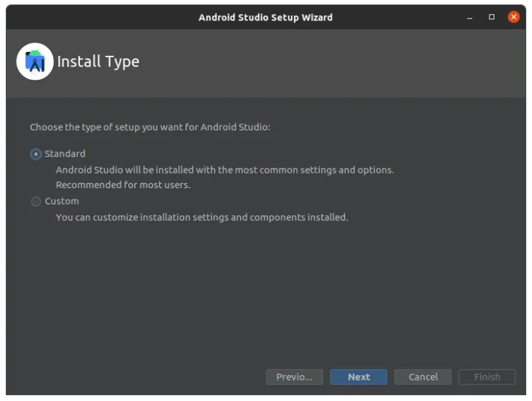532x401 pixels.
Task: Click the empty title bar left of the title
Action: pyautogui.click(x=100, y=17)
